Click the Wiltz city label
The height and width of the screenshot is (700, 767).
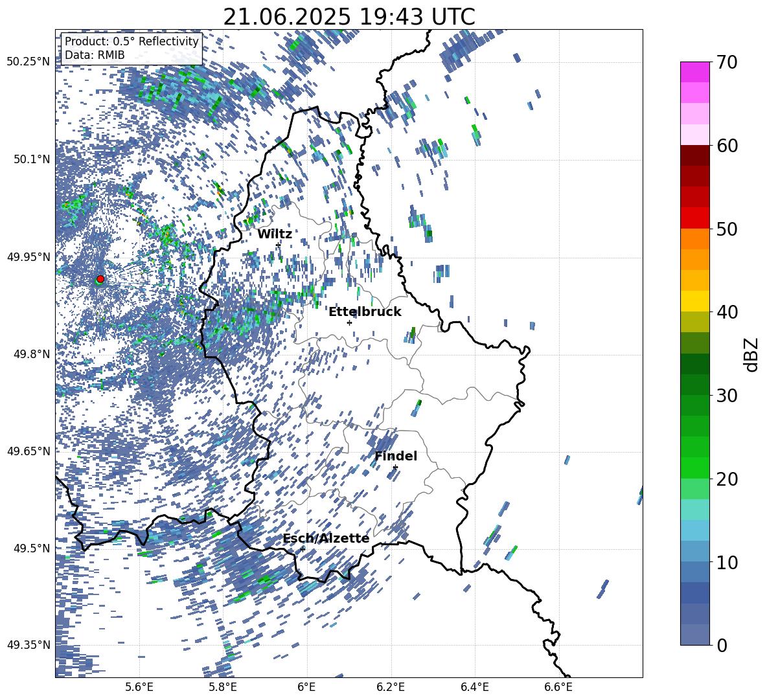(x=275, y=234)
